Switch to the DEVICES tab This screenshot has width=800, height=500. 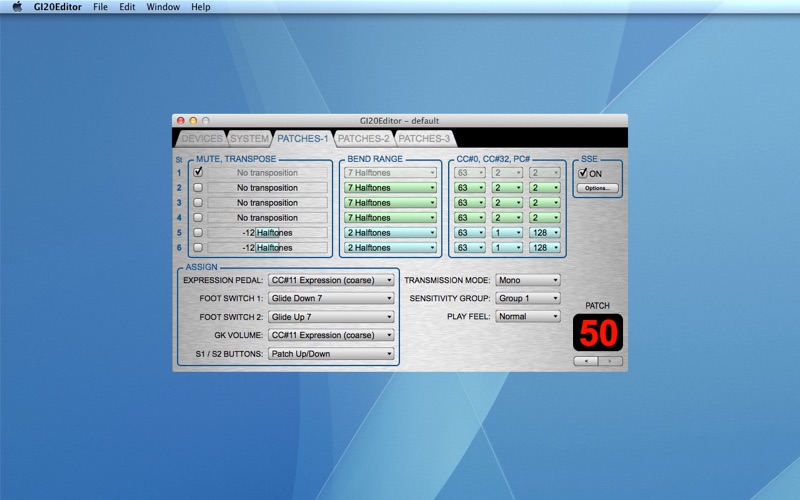tap(202, 138)
